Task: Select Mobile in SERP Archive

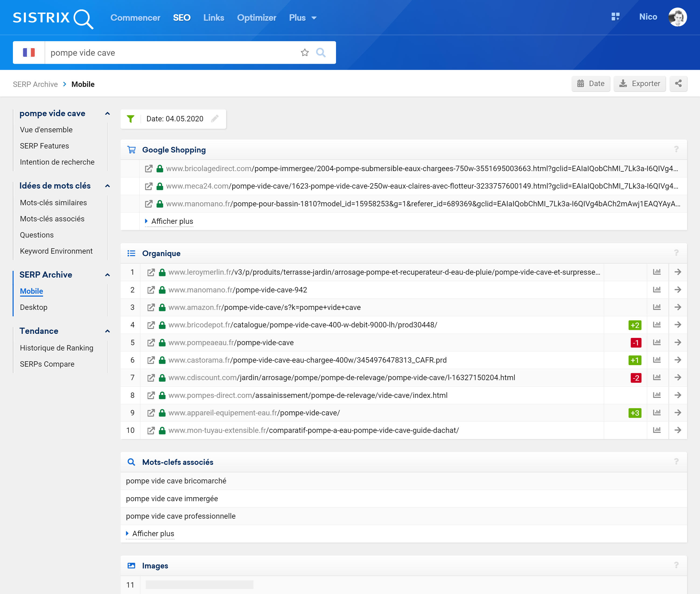Action: (x=31, y=291)
